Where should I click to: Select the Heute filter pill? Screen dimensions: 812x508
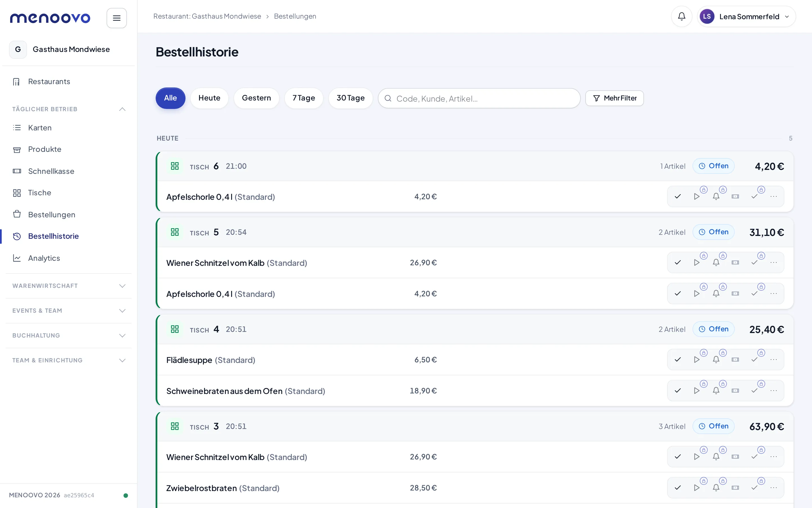point(209,98)
